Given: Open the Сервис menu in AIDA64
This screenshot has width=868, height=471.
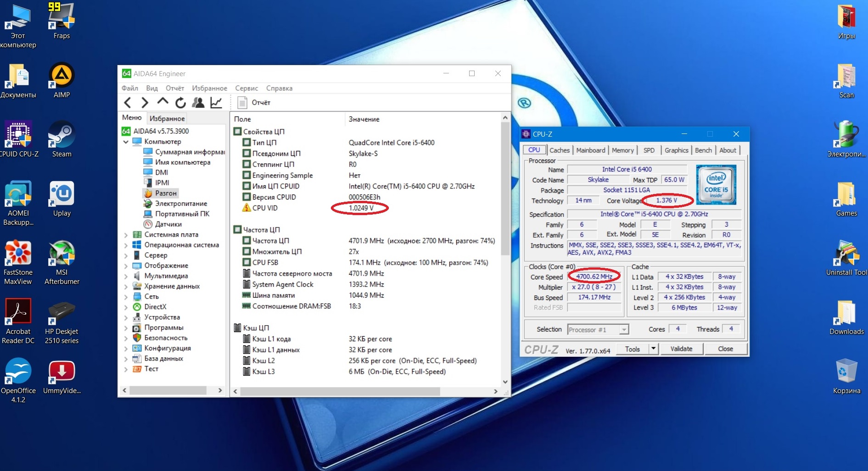Looking at the screenshot, I should click(x=246, y=88).
